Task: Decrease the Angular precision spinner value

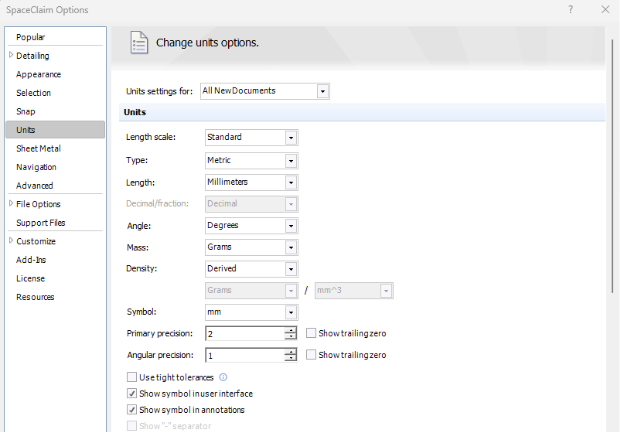Action: pyautogui.click(x=290, y=358)
